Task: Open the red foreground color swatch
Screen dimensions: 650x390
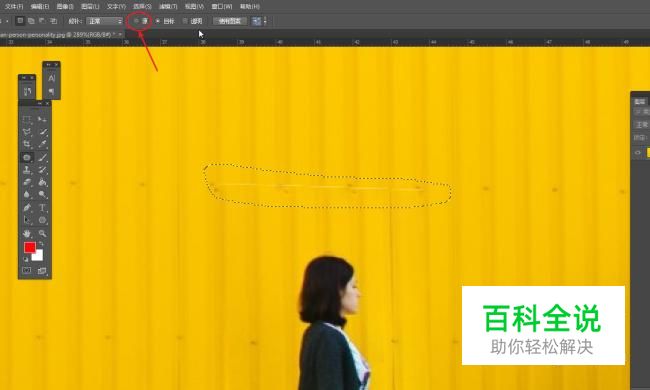Action: click(x=29, y=247)
